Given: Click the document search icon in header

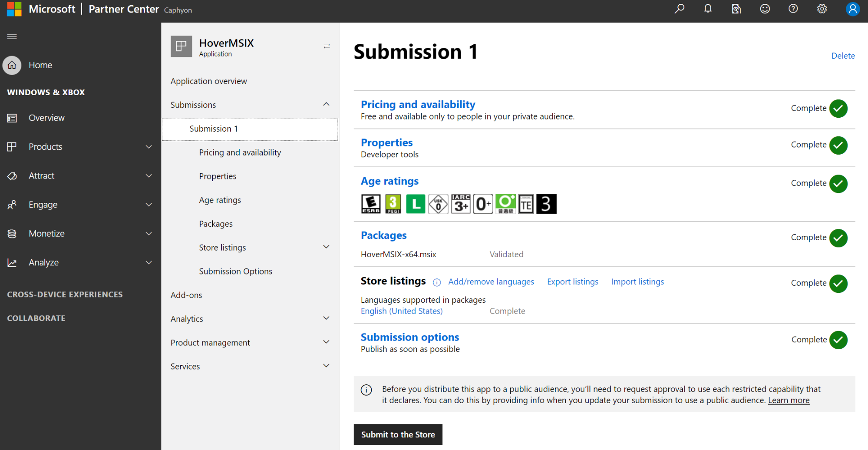Looking at the screenshot, I should point(736,9).
